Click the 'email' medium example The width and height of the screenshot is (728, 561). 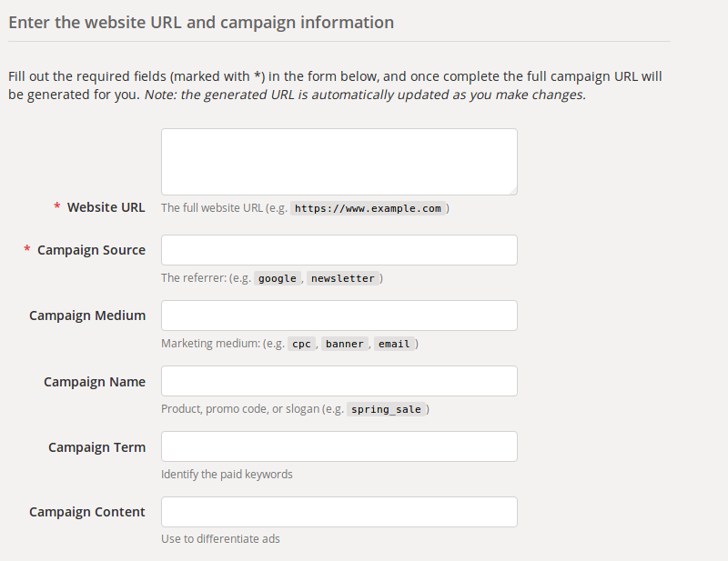(x=394, y=344)
